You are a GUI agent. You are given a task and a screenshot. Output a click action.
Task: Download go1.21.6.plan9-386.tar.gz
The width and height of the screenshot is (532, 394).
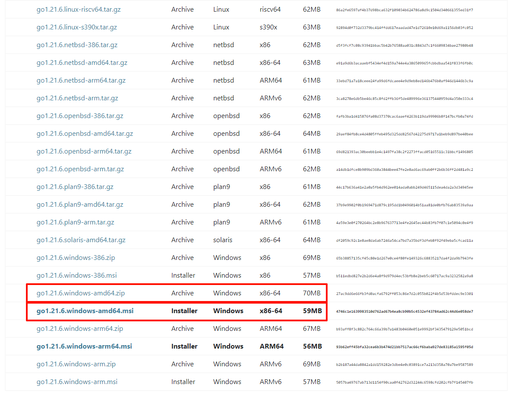[75, 187]
